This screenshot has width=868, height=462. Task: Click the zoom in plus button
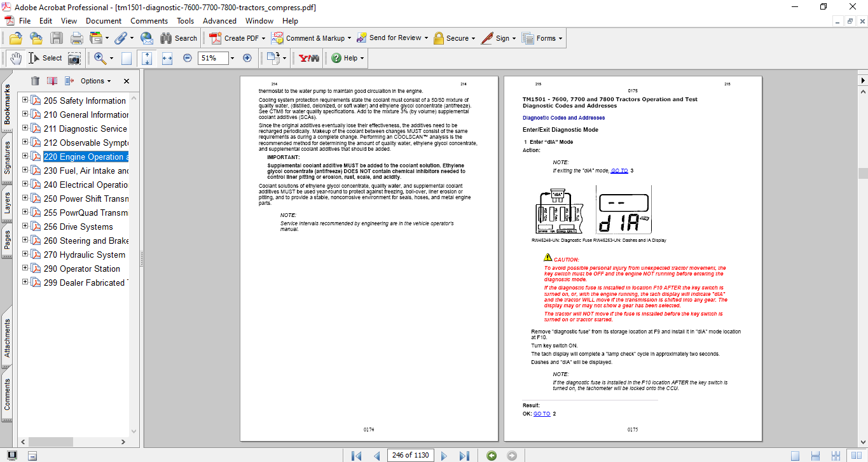[x=247, y=58]
